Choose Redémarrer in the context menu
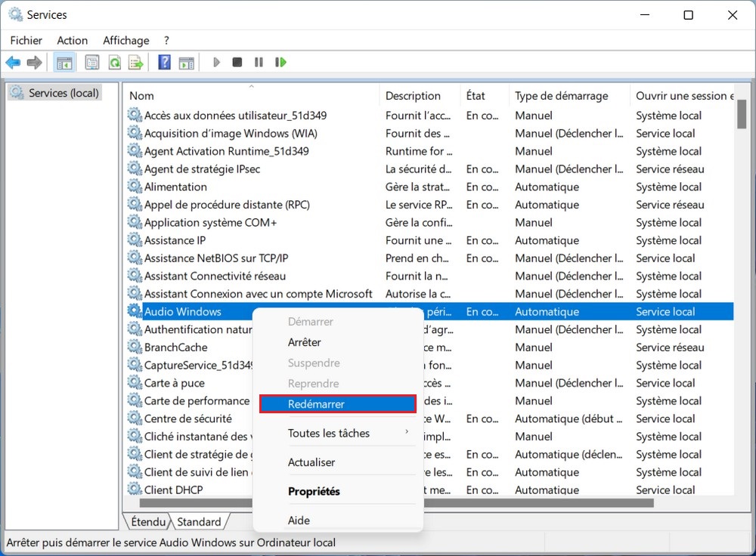 337,403
